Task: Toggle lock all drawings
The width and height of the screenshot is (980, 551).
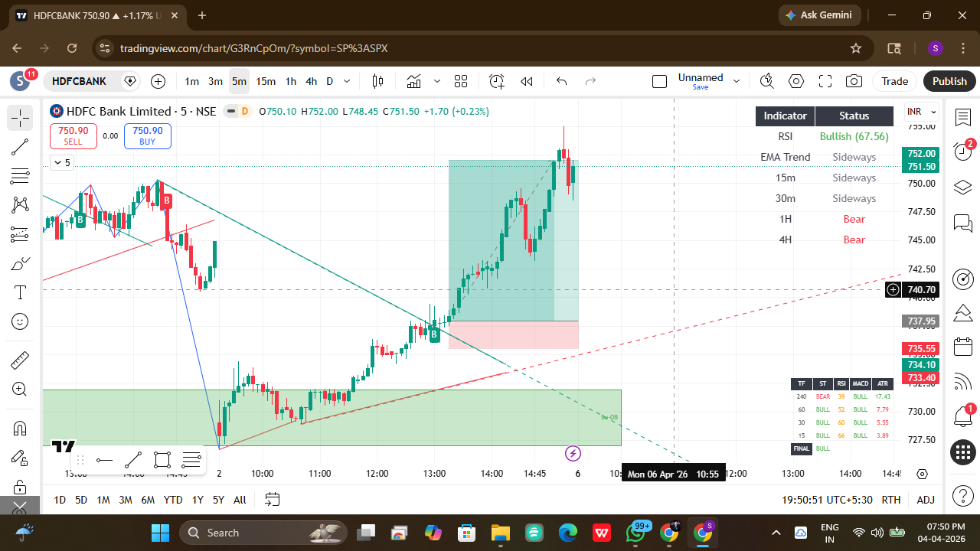Action: pyautogui.click(x=20, y=487)
